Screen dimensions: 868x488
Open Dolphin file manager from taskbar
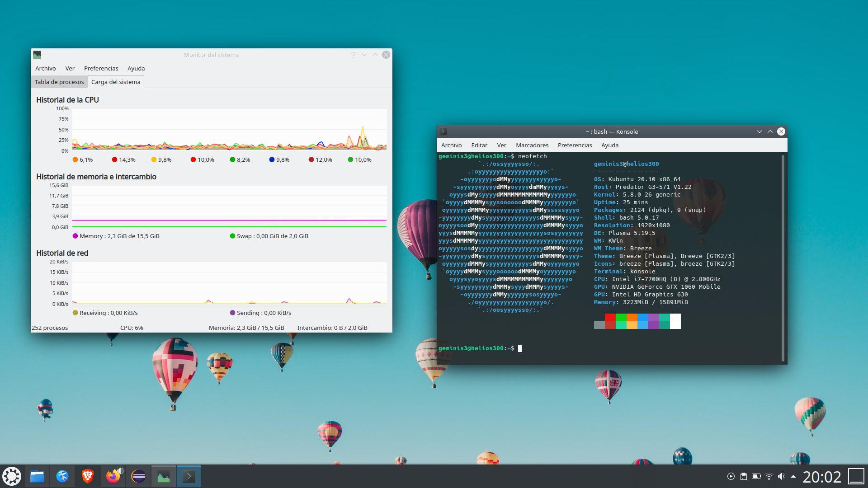click(x=37, y=476)
